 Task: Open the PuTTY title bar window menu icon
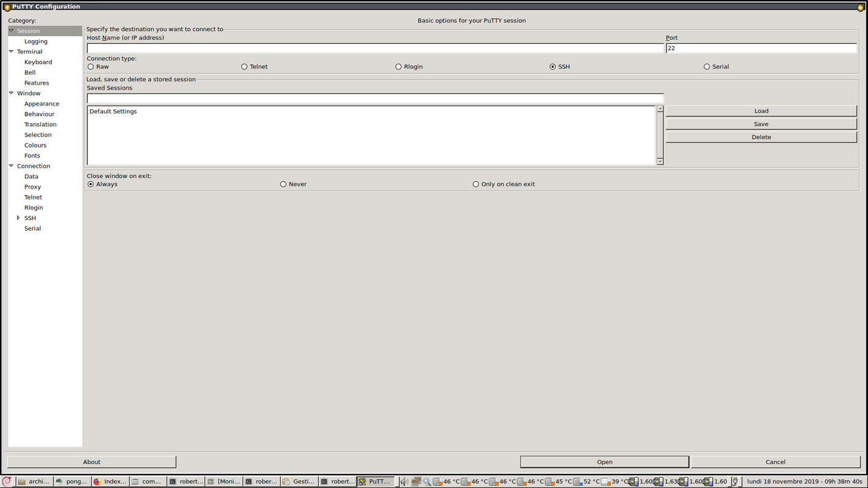(7, 7)
